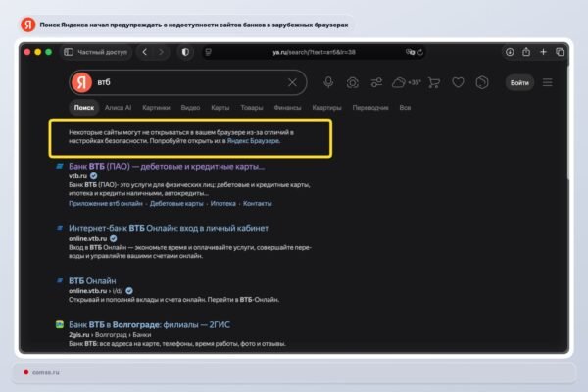Image resolution: width=588 pixels, height=392 pixels.
Task: Click the Войти login button
Action: tap(519, 83)
